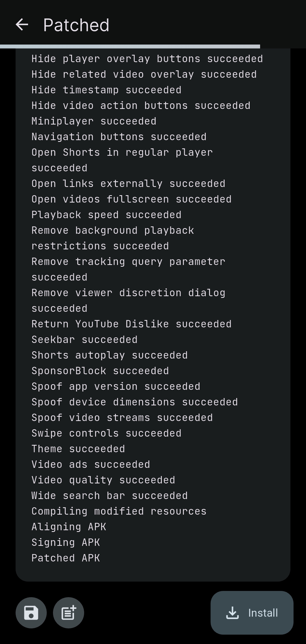Image resolution: width=306 pixels, height=644 pixels.
Task: Tap the export log icon
Action: (x=69, y=613)
